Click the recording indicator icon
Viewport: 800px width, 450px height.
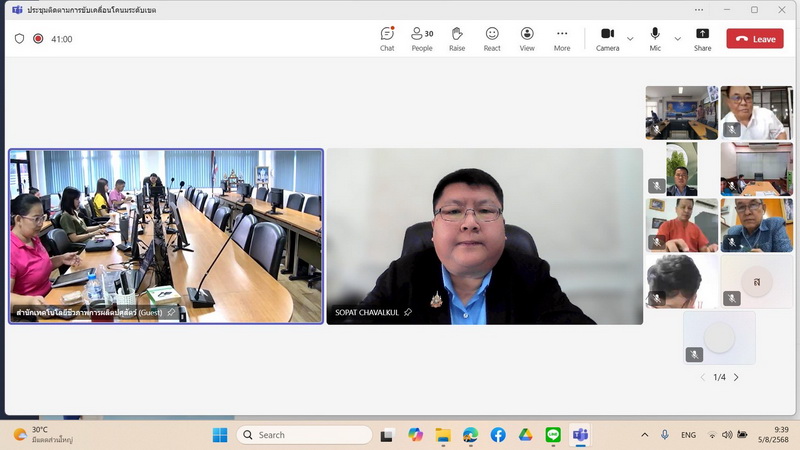38,39
